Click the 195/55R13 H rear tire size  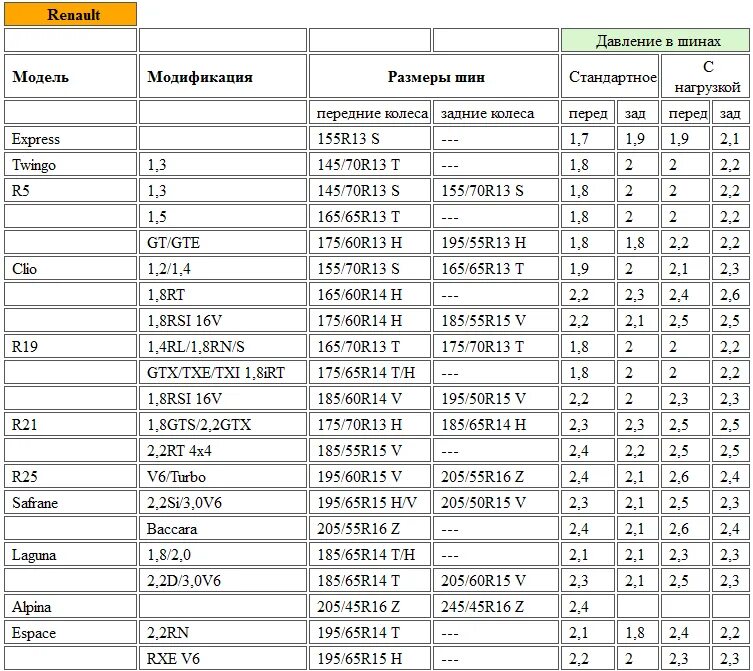pyautogui.click(x=496, y=242)
